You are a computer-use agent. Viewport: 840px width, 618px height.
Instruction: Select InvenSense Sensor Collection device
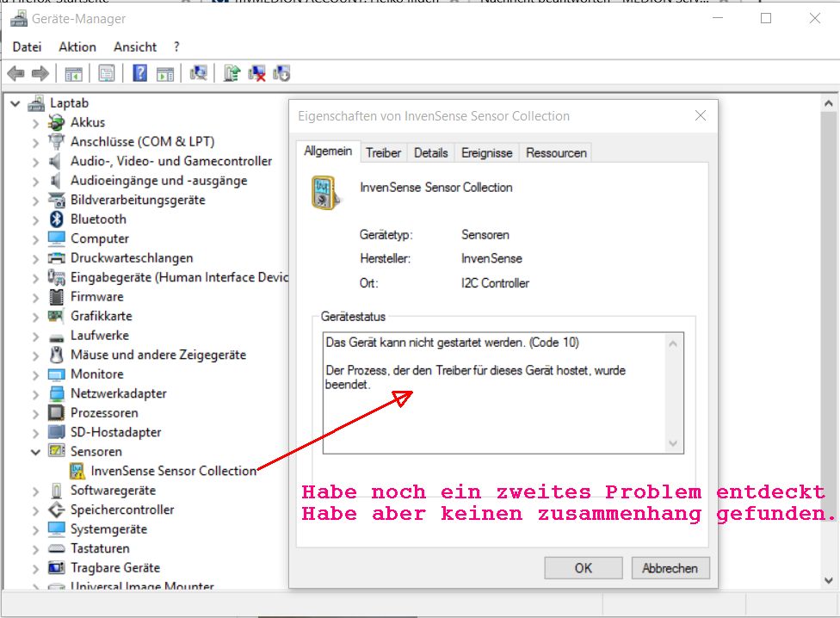[x=174, y=471]
